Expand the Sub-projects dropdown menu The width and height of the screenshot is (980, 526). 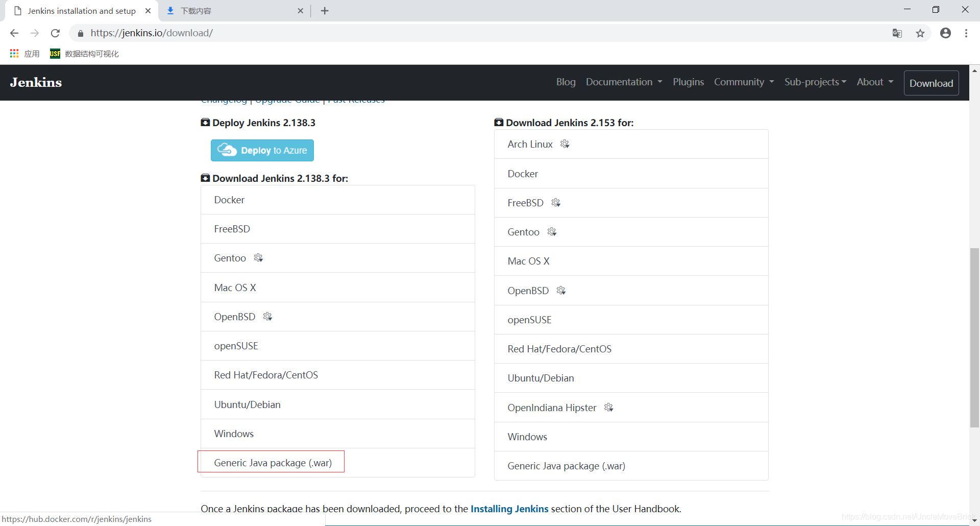pyautogui.click(x=815, y=82)
